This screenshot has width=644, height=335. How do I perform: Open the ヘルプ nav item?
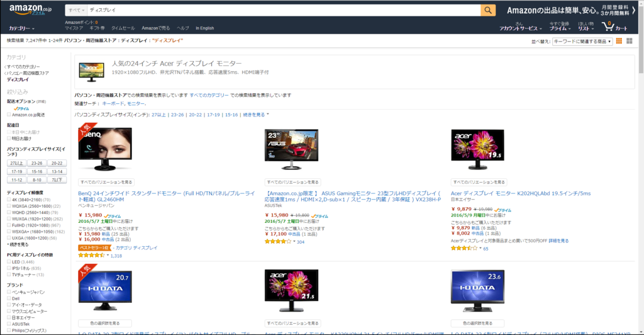click(183, 28)
